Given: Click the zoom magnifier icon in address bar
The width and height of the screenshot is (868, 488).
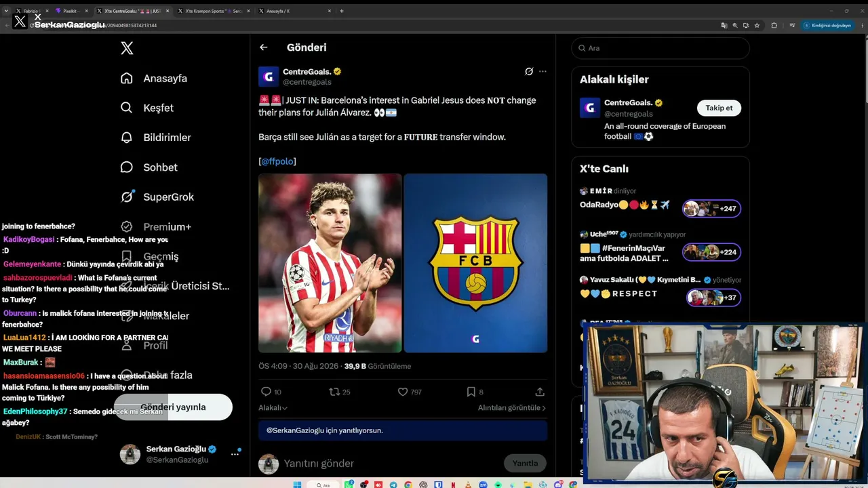Looking at the screenshot, I should pos(735,26).
